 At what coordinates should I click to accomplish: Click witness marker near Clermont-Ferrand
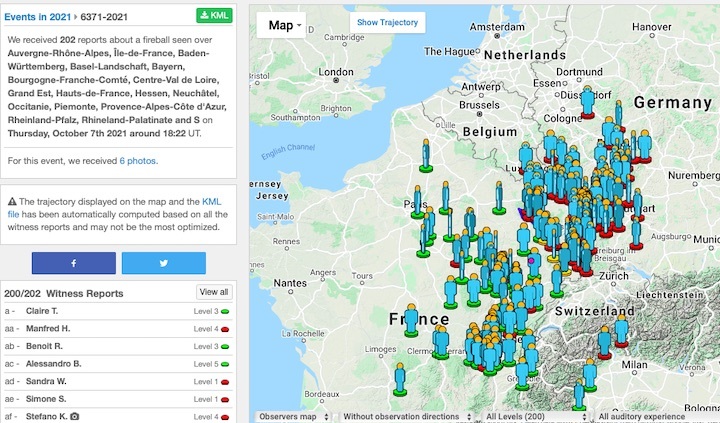441,343
